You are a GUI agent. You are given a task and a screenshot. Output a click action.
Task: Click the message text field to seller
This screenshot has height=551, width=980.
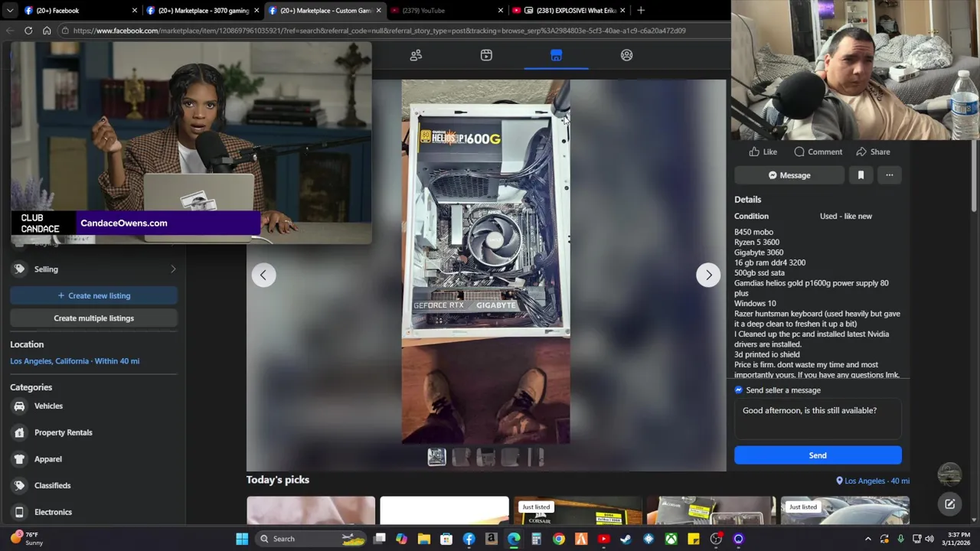point(818,419)
